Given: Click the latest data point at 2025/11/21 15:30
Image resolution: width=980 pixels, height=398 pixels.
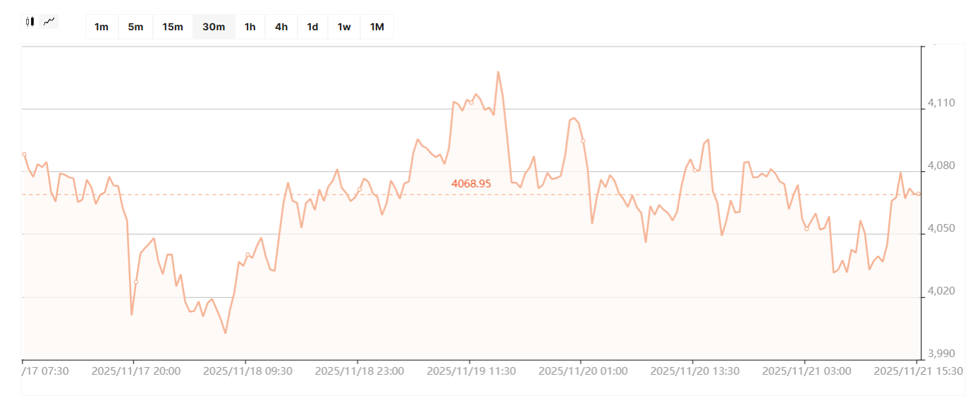Looking at the screenshot, I should pyautogui.click(x=918, y=194).
